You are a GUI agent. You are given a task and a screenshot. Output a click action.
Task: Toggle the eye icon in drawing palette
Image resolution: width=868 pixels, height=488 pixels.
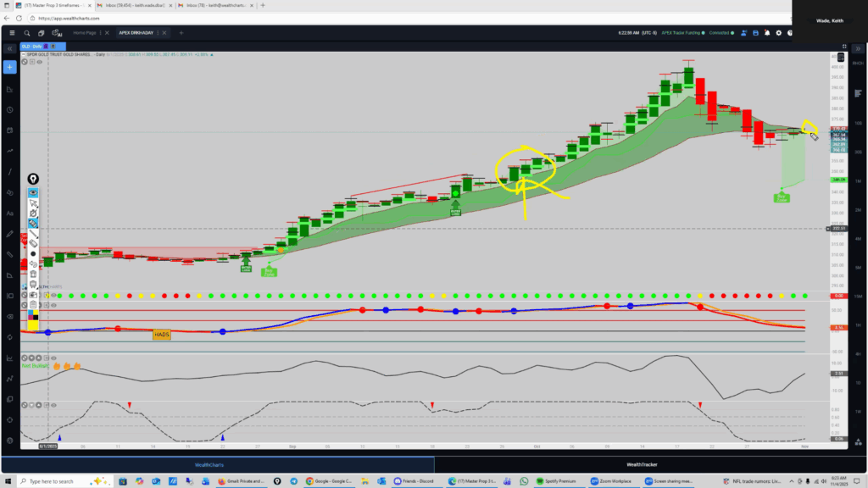[33, 192]
